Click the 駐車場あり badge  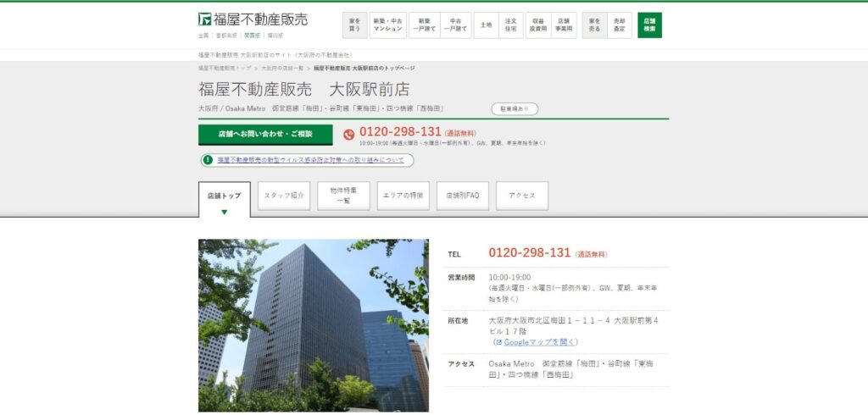(x=515, y=109)
